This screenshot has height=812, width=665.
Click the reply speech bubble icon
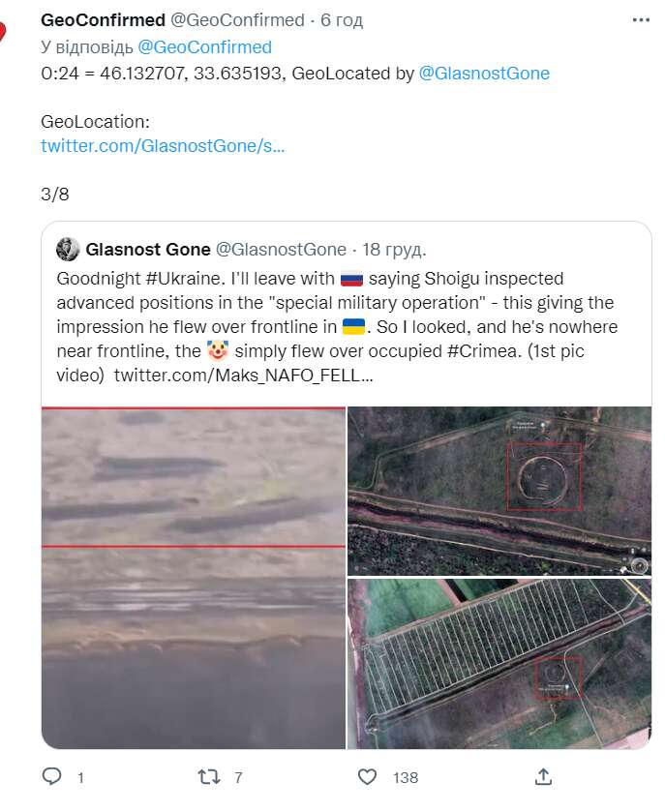click(x=53, y=776)
